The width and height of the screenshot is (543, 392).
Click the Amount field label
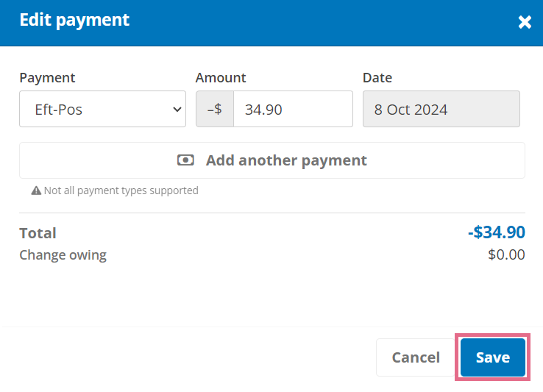point(221,77)
